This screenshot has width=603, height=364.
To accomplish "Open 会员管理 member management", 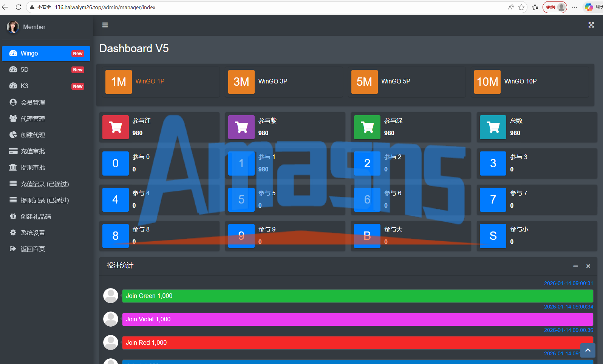I will pyautogui.click(x=46, y=102).
